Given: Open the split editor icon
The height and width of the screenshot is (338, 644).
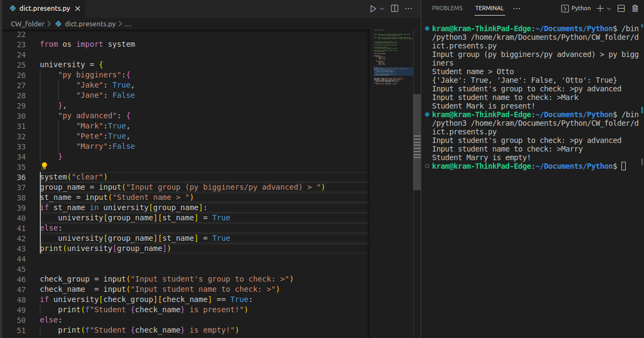Looking at the screenshot, I should click(394, 9).
